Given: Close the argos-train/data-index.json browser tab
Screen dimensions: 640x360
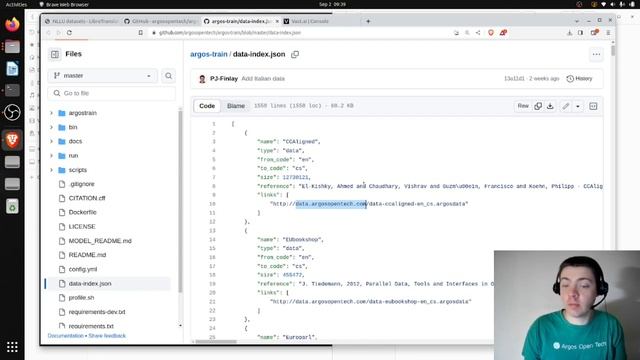Looking at the screenshot, I should pos(277,21).
